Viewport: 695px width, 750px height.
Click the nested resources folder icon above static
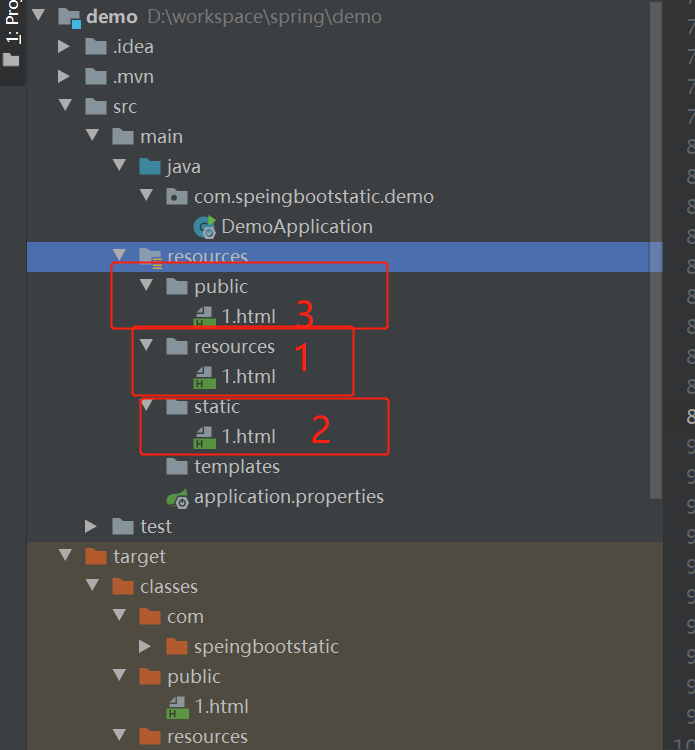[x=177, y=347]
